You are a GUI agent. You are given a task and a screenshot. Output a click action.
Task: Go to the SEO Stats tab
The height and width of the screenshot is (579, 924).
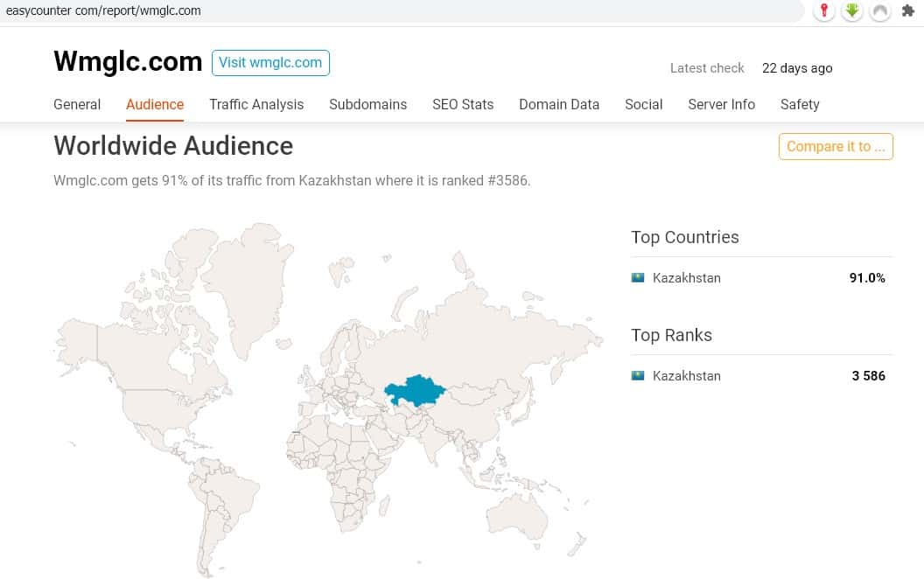[x=463, y=104]
